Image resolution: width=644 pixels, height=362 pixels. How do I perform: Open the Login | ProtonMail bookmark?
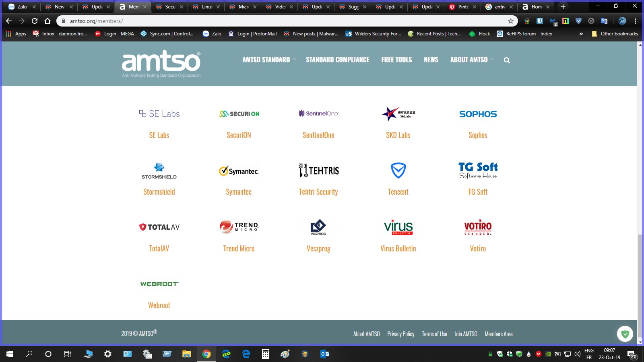252,34
